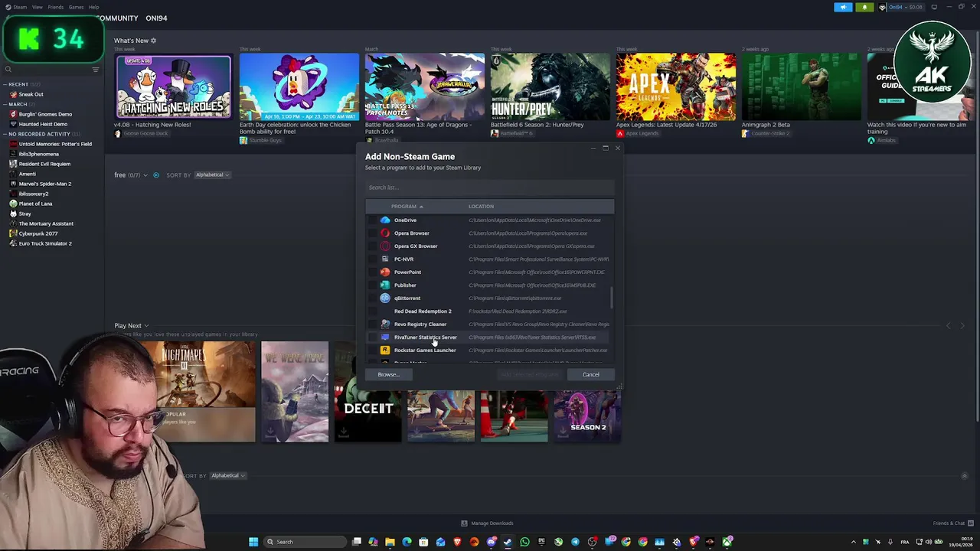Image resolution: width=980 pixels, height=551 pixels.
Task: Open Steam notifications bell icon
Action: [864, 7]
